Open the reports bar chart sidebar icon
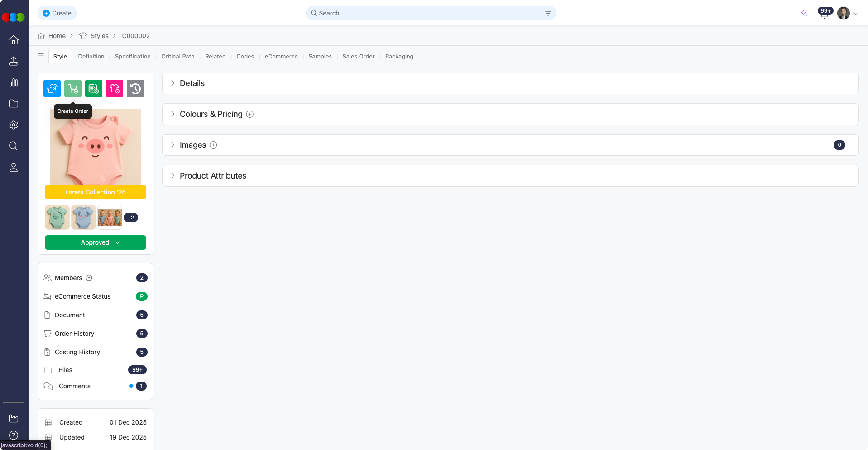The width and height of the screenshot is (868, 450). tap(14, 82)
